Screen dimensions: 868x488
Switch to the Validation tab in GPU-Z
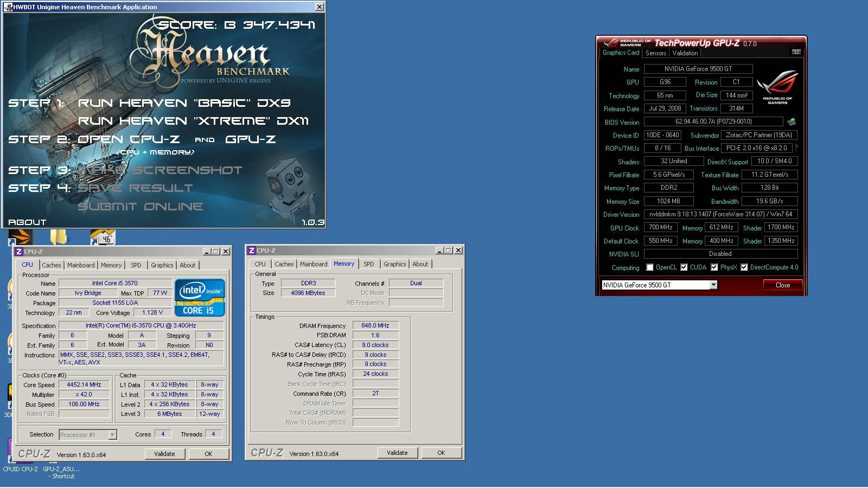tap(685, 53)
